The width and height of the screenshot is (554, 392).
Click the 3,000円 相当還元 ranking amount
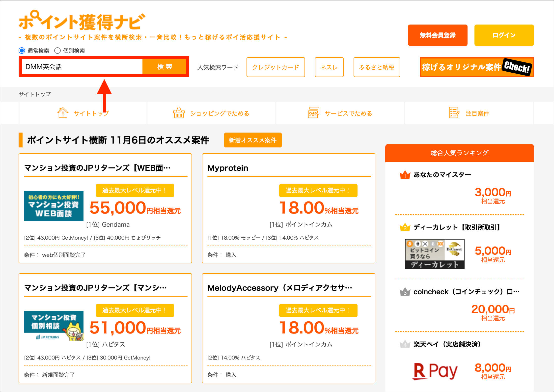(x=493, y=195)
